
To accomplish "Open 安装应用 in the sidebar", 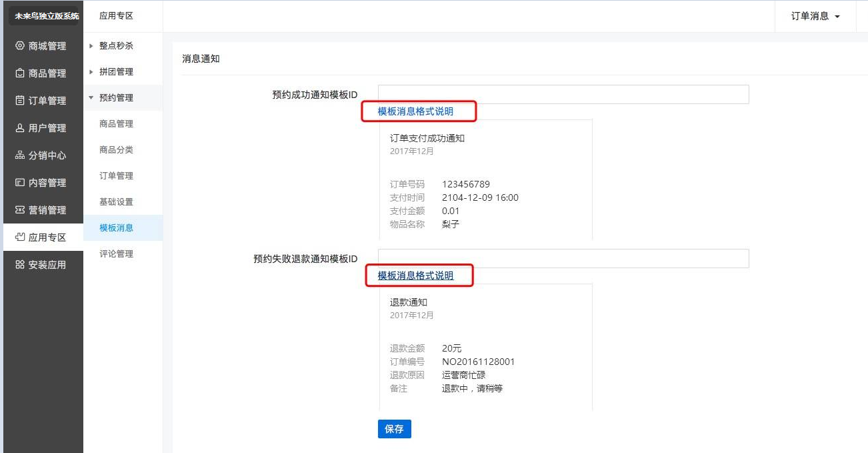I will (43, 265).
